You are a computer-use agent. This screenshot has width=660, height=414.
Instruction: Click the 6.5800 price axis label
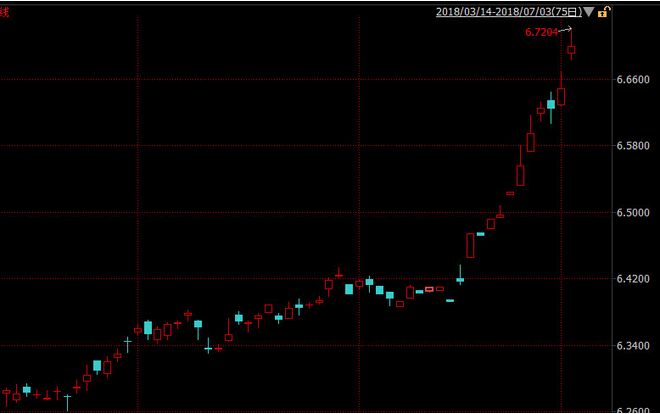click(633, 146)
